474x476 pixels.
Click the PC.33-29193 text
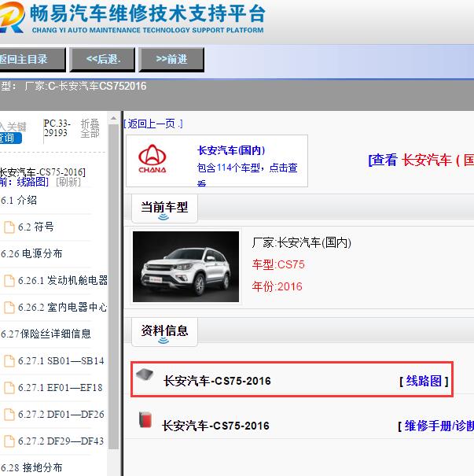(x=57, y=128)
